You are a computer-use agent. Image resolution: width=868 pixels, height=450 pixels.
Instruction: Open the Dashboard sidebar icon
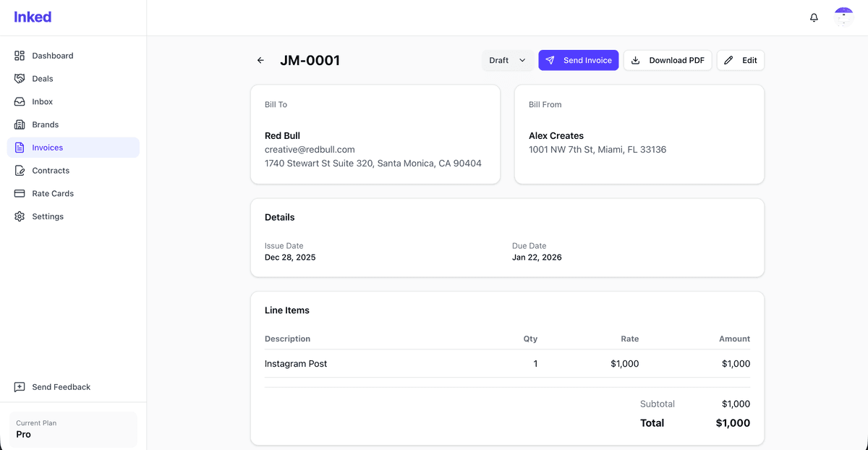(20, 56)
